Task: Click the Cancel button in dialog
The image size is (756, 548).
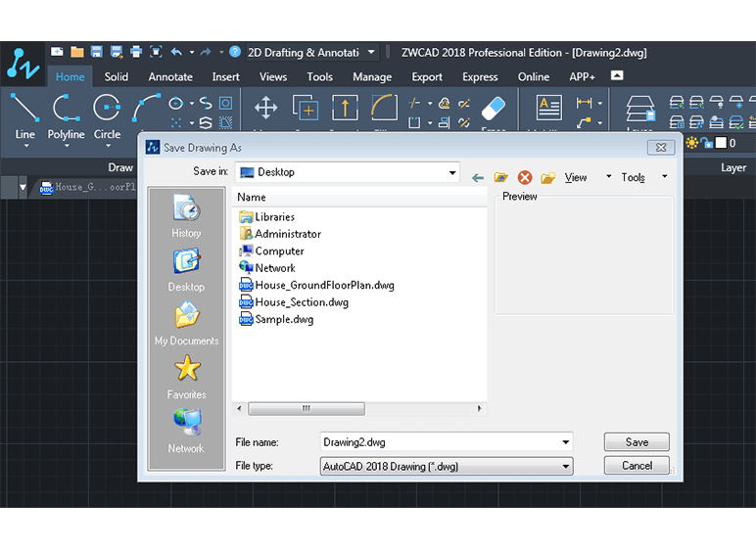Action: point(637,466)
